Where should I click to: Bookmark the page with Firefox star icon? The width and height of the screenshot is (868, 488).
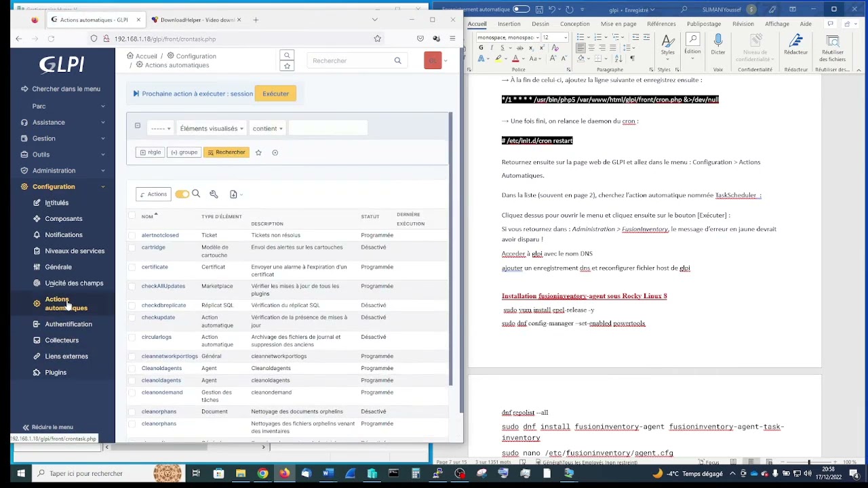click(377, 39)
